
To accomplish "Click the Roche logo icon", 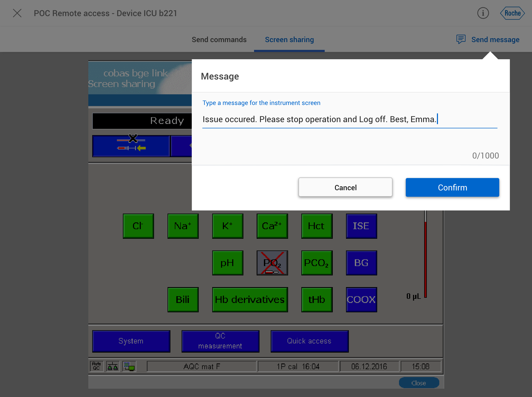I will tap(512, 13).
